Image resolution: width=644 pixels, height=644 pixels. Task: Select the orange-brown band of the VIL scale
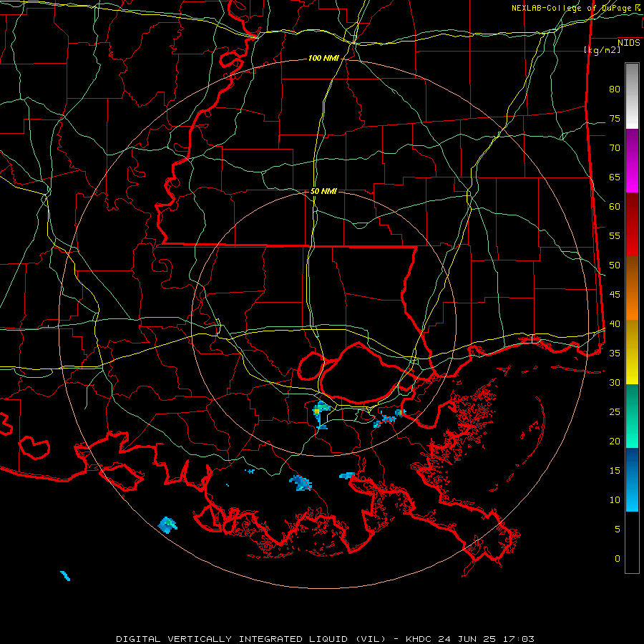[632, 288]
